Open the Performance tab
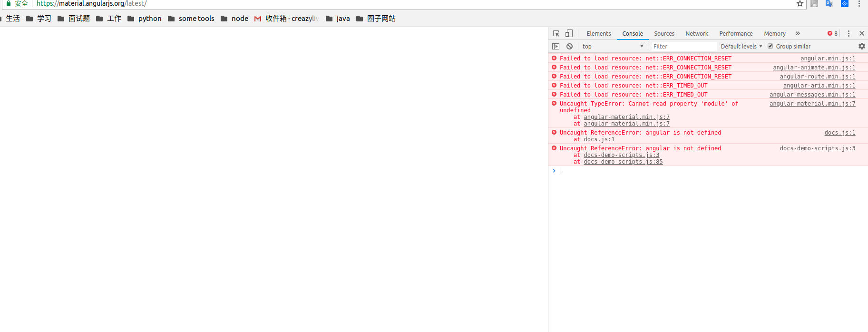The height and width of the screenshot is (332, 868). (736, 33)
